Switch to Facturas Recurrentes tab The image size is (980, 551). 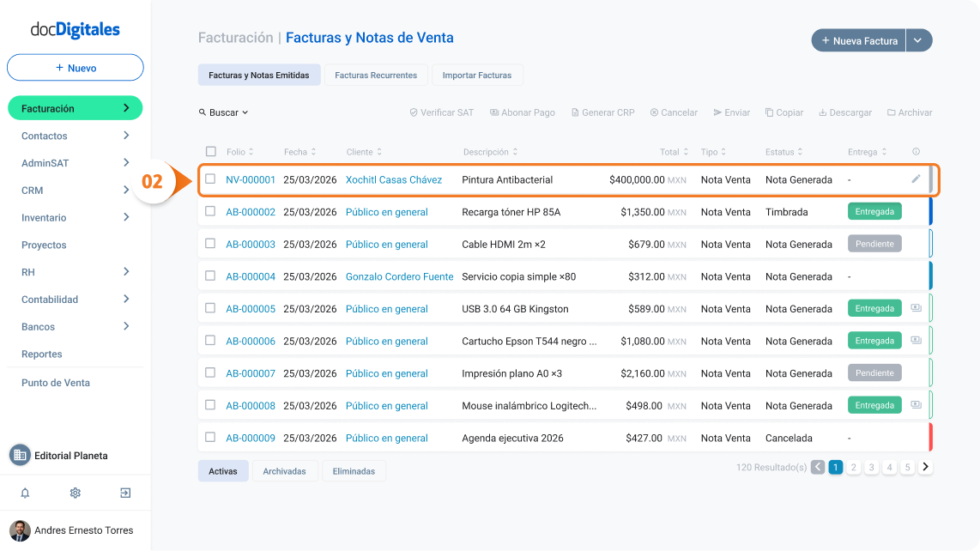(x=376, y=75)
